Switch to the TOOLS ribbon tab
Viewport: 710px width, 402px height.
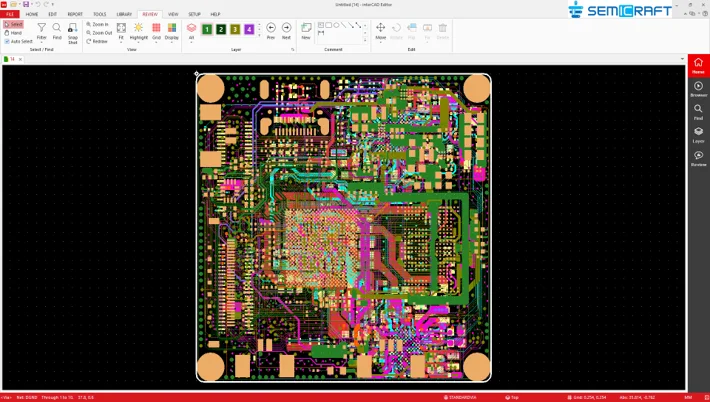tap(100, 14)
